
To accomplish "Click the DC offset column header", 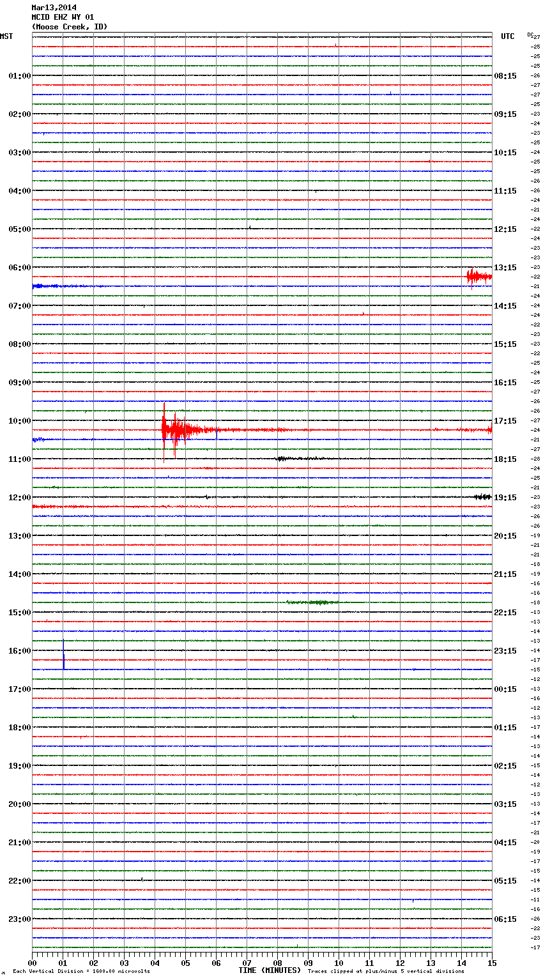I will pos(532,34).
